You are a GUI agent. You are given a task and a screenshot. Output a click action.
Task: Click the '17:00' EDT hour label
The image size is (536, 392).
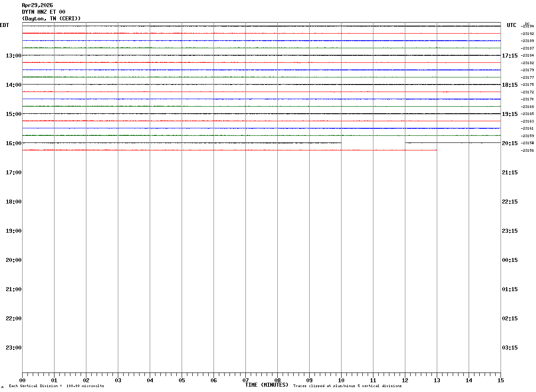point(14,172)
